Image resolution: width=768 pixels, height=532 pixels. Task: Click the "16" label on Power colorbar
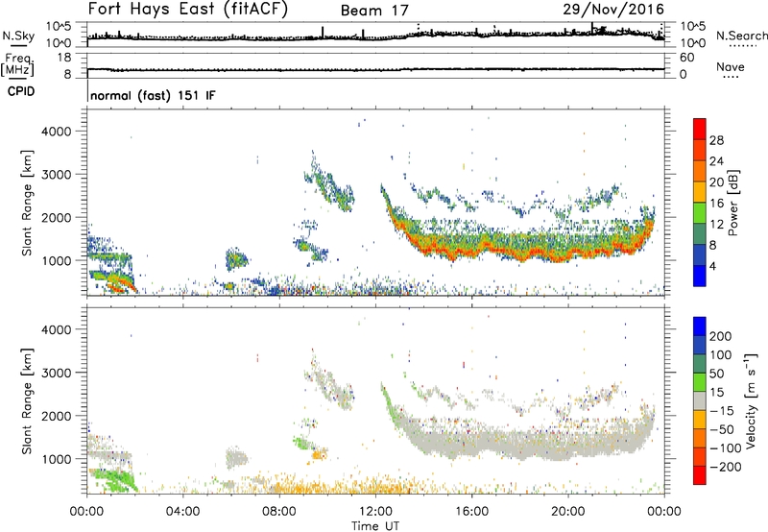point(716,204)
